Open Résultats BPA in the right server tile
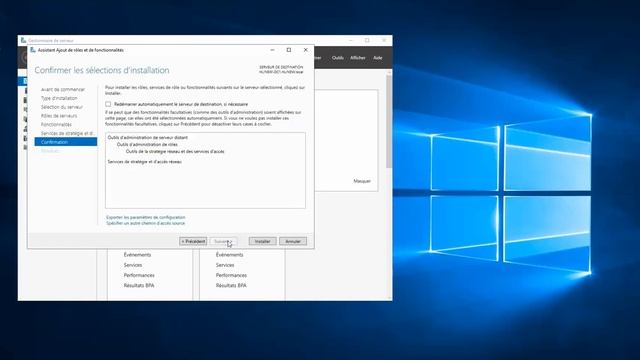Viewport: 640px width, 360px height. [x=231, y=285]
